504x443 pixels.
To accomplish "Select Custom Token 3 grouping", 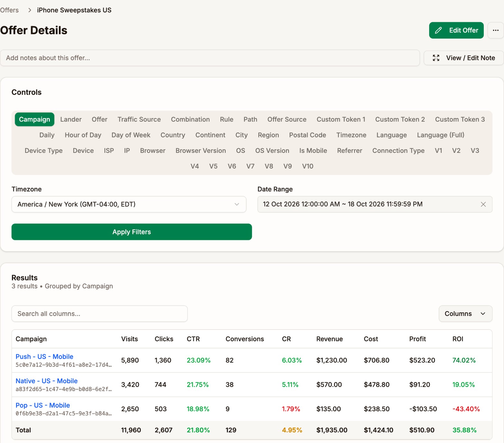I will coord(460,119).
